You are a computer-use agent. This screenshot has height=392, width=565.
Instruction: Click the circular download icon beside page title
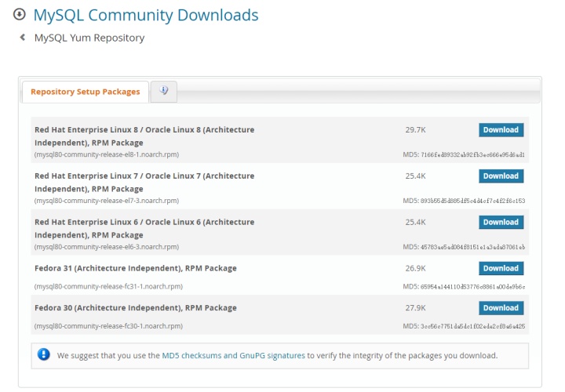(x=19, y=14)
